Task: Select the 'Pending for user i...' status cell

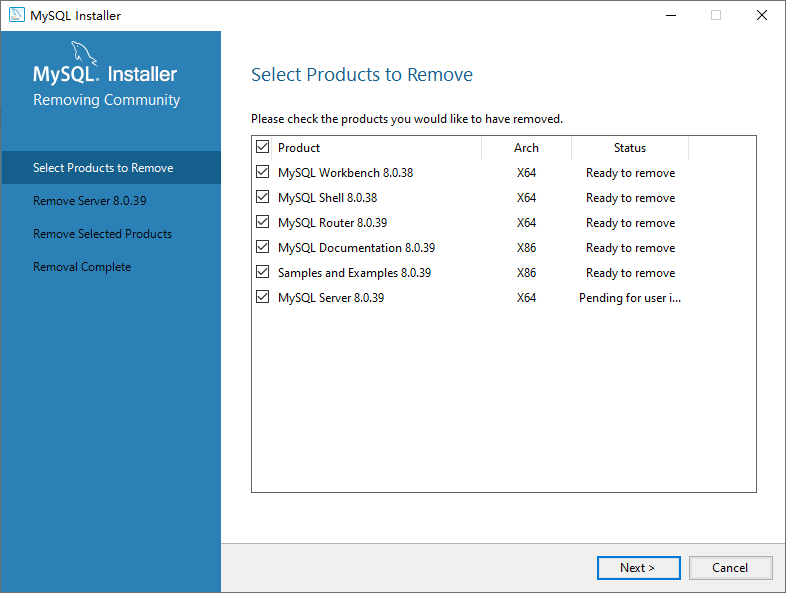Action: pyautogui.click(x=630, y=298)
